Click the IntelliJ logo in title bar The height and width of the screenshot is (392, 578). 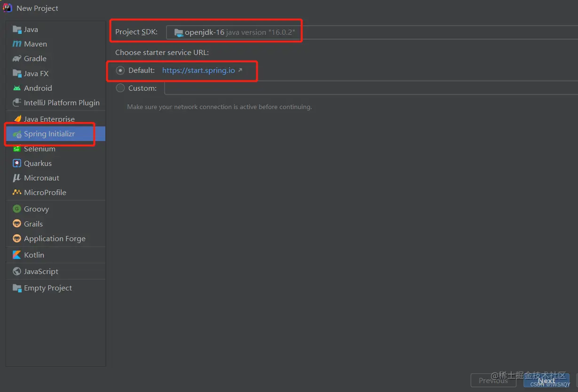[8, 8]
